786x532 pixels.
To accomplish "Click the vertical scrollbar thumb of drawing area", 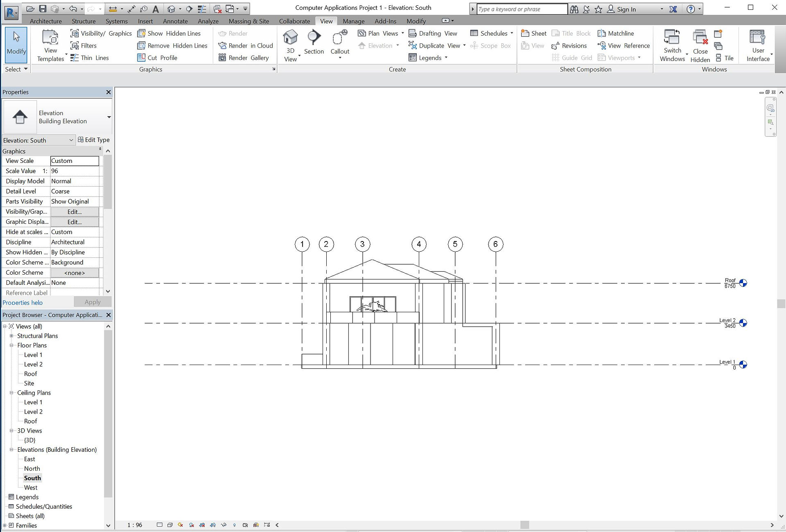I will [x=781, y=304].
